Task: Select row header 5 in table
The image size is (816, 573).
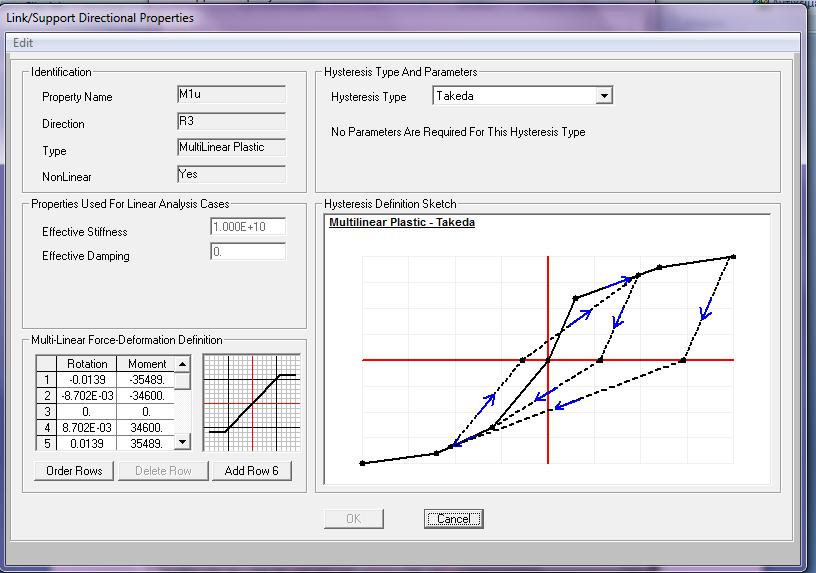Action: click(x=46, y=443)
